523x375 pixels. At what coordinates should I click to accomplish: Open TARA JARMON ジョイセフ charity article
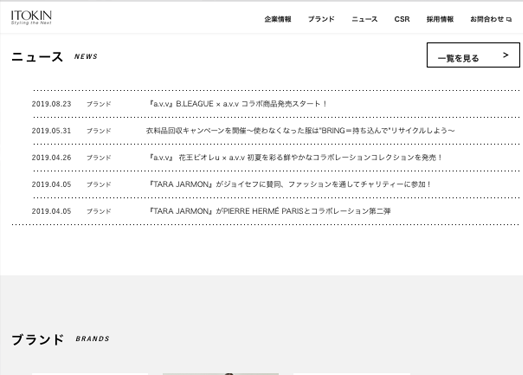point(290,184)
